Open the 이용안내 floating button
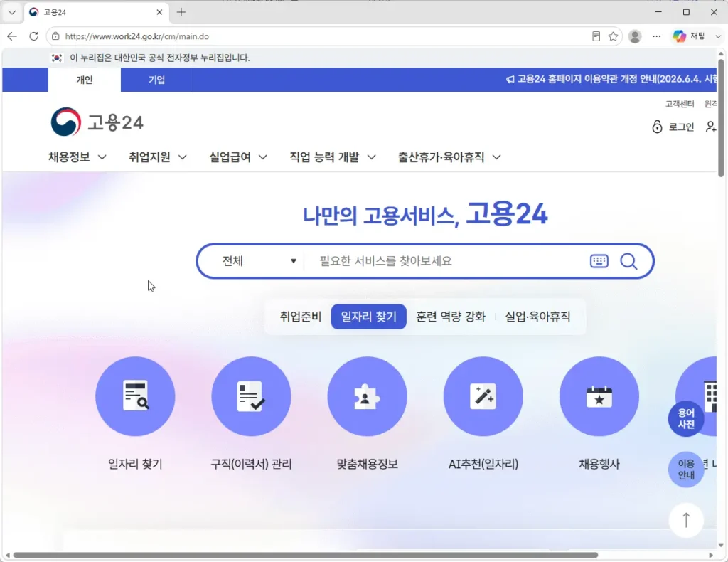This screenshot has height=562, width=728. [686, 469]
